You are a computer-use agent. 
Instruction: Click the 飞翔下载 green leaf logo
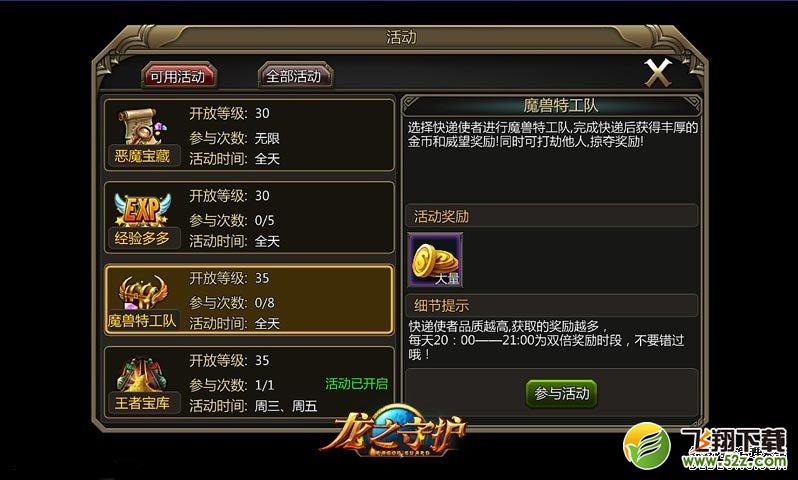pos(647,445)
